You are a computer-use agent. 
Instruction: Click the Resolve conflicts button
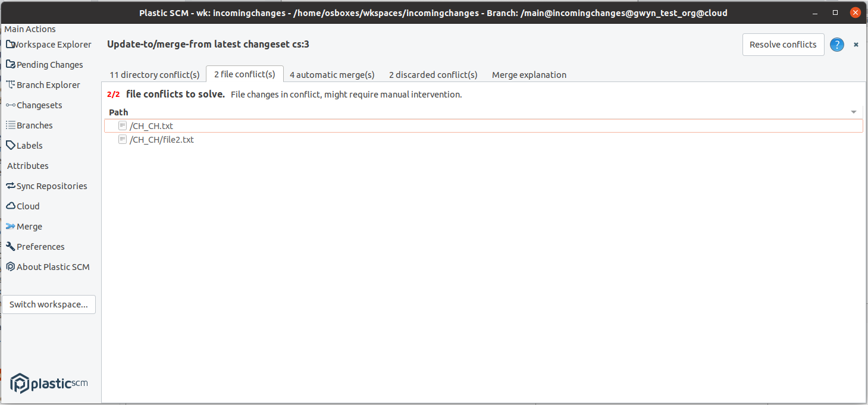click(x=783, y=44)
